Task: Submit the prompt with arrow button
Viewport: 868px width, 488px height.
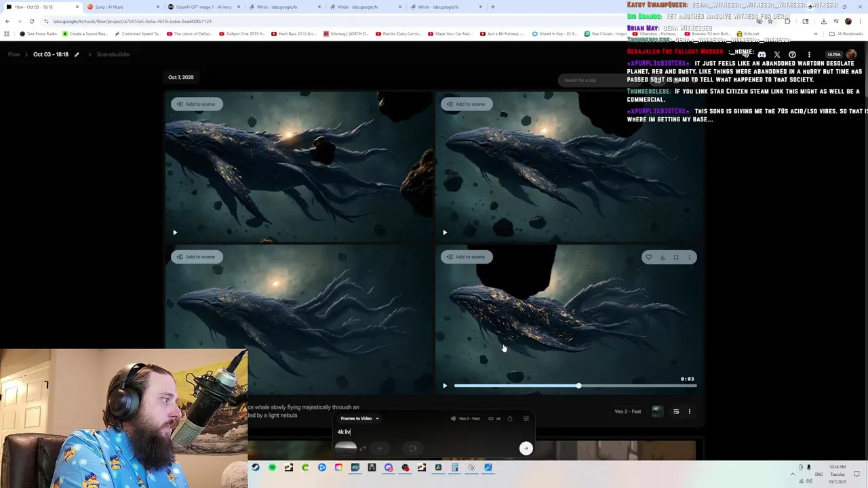Action: (526, 448)
